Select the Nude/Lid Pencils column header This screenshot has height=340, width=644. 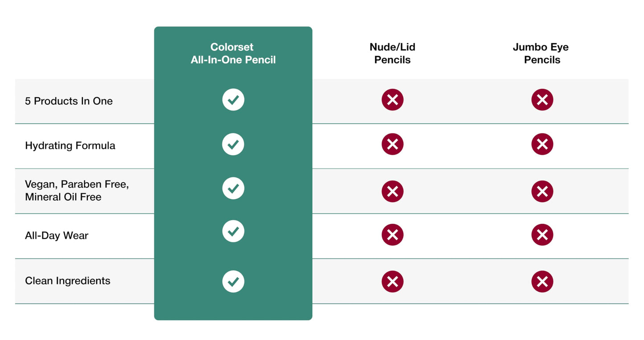click(x=392, y=53)
